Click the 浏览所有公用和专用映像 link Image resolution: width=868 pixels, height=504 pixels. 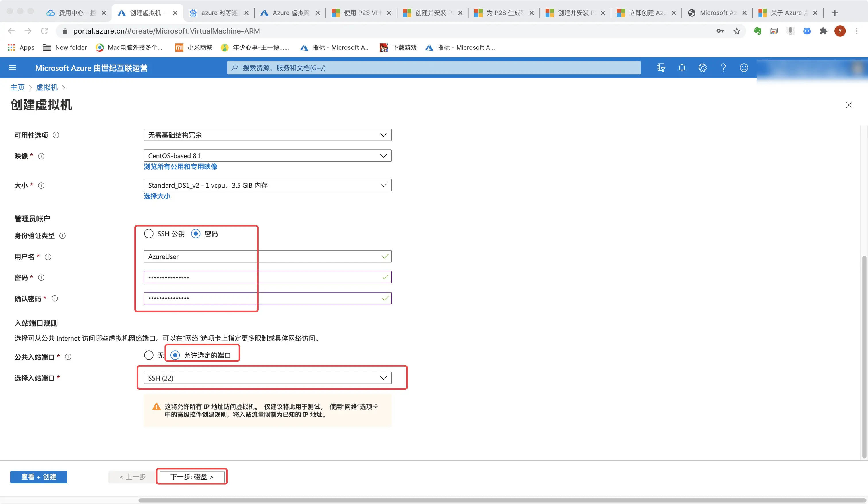point(180,167)
